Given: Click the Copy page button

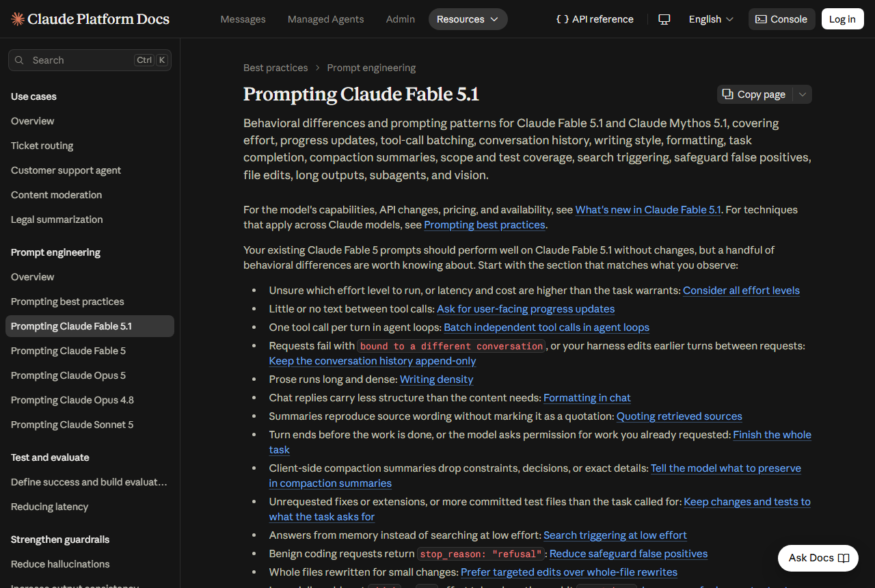Looking at the screenshot, I should click(x=755, y=94).
